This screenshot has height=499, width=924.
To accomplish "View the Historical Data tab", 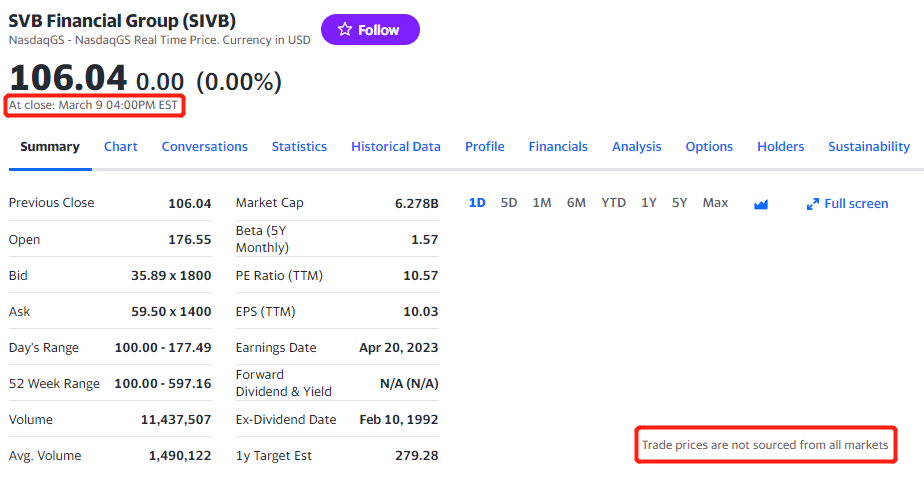I will coord(396,147).
